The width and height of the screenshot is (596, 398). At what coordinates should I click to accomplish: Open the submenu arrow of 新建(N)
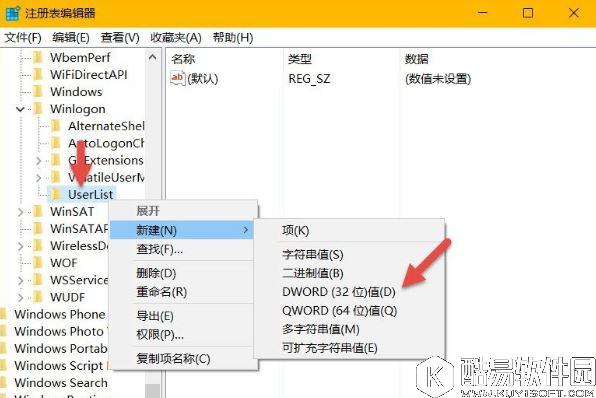(246, 230)
